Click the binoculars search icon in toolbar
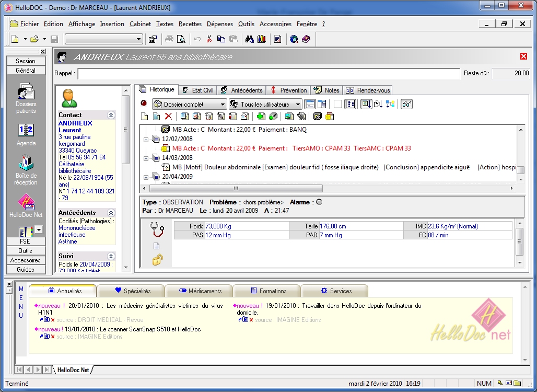537x392 pixels. (x=249, y=39)
